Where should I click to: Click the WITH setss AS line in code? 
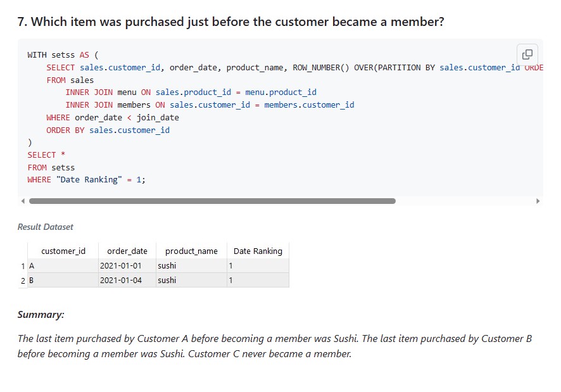pyautogui.click(x=63, y=54)
